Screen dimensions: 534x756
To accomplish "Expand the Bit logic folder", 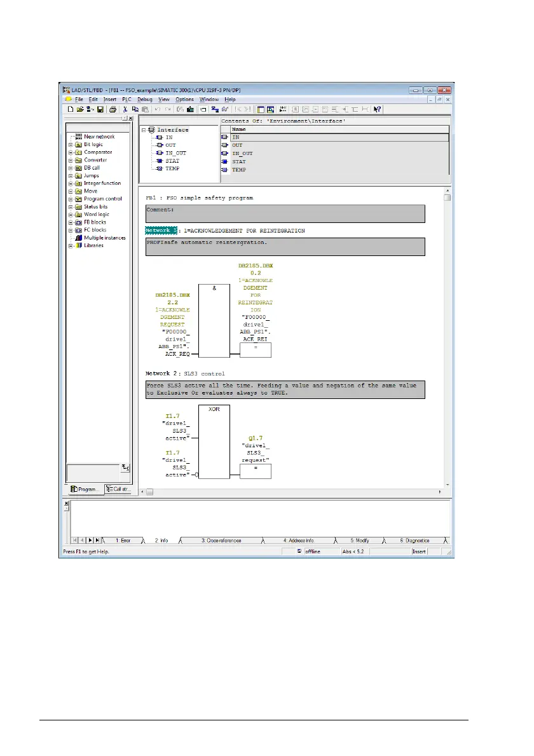I will tap(70, 145).
